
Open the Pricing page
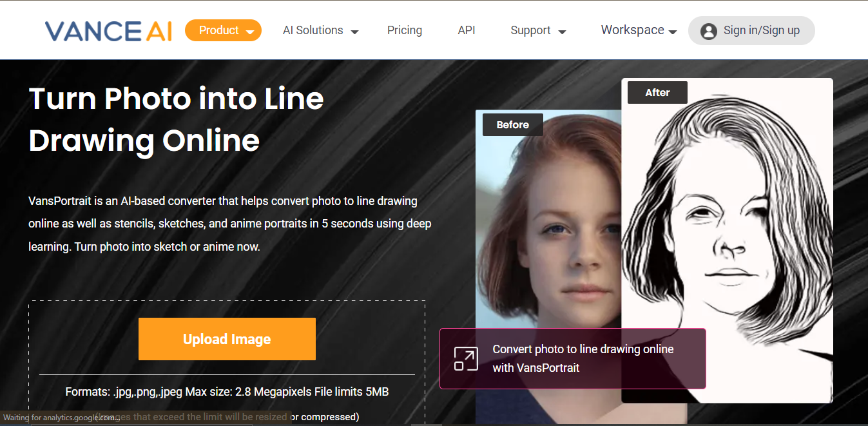[x=405, y=30]
